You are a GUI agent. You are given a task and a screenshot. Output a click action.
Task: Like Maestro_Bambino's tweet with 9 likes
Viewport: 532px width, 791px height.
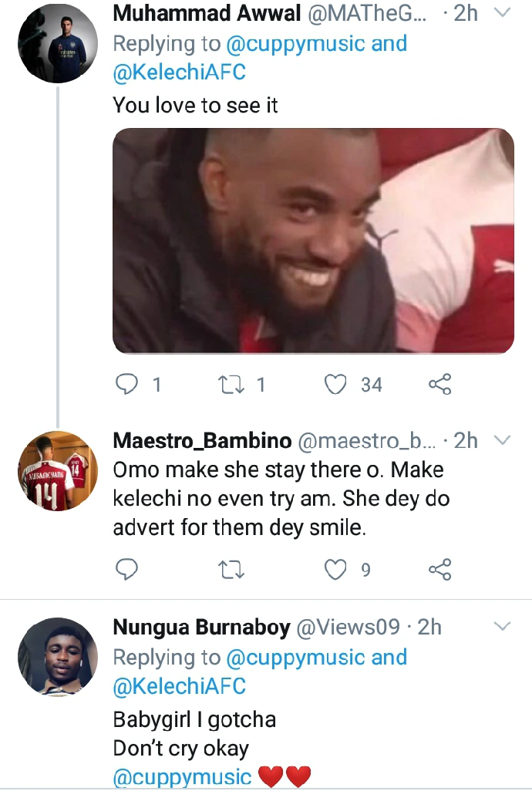coord(335,570)
